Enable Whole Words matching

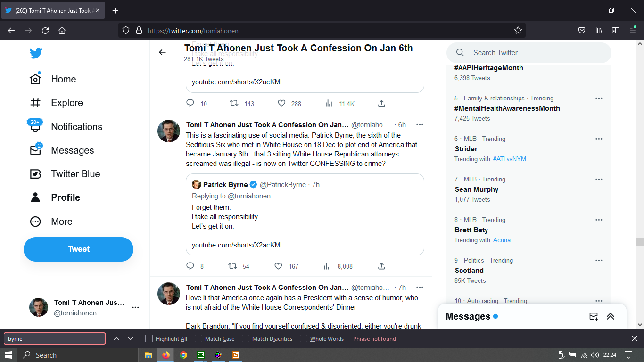[304, 338]
